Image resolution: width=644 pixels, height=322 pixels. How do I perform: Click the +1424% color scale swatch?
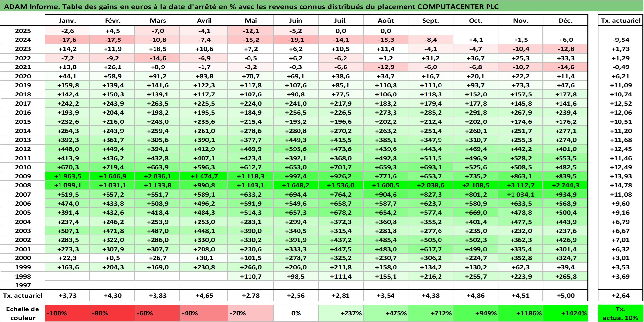[x=565, y=313]
